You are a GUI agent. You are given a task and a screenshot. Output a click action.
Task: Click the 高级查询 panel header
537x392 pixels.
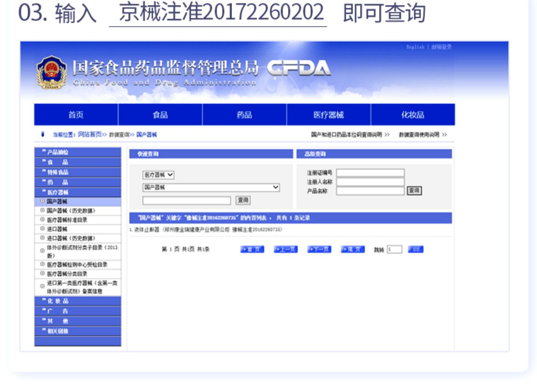coord(374,154)
